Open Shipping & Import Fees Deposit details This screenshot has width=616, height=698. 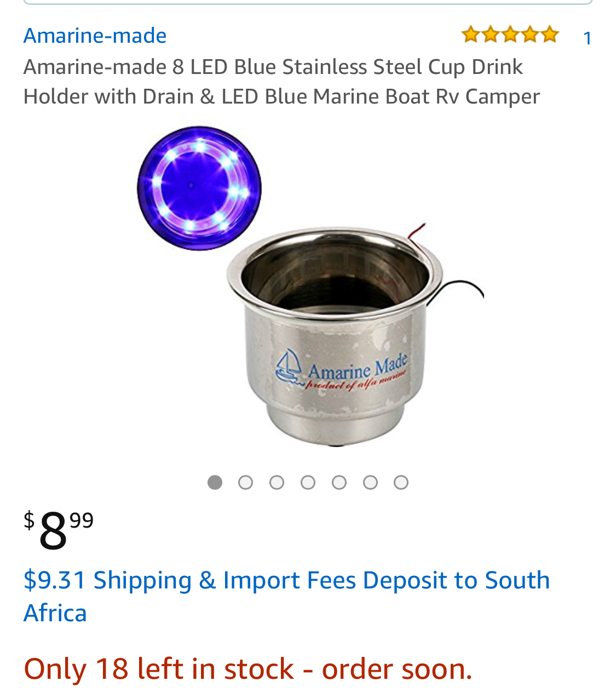[x=286, y=596]
